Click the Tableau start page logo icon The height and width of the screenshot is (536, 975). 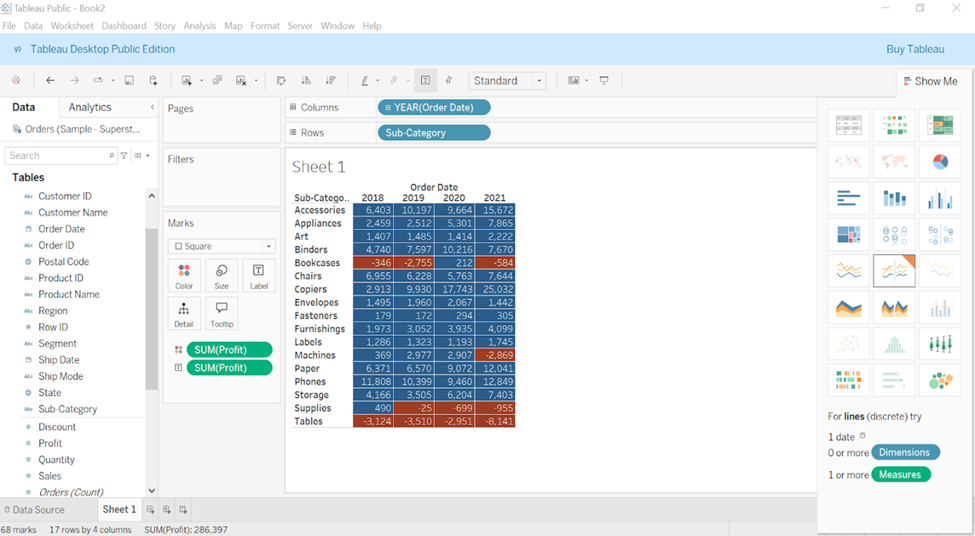tap(16, 80)
